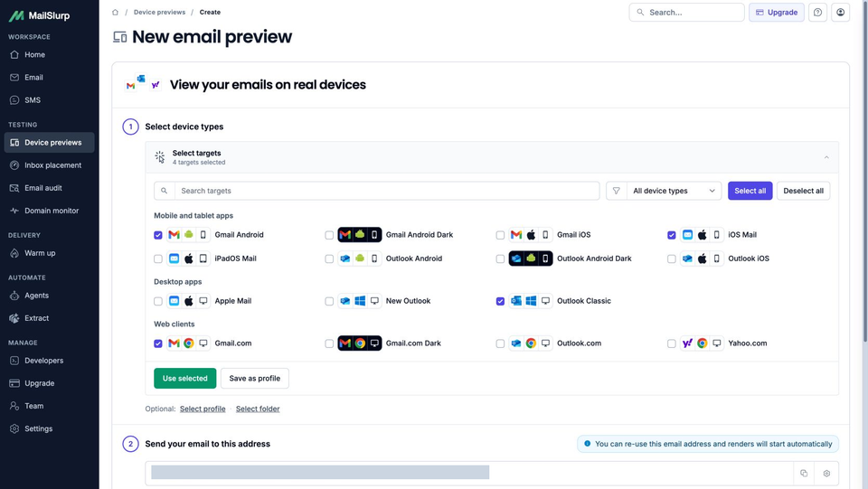Viewport: 868px width, 489px height.
Task: Check the Apple Mail checkbox
Action: tap(158, 302)
